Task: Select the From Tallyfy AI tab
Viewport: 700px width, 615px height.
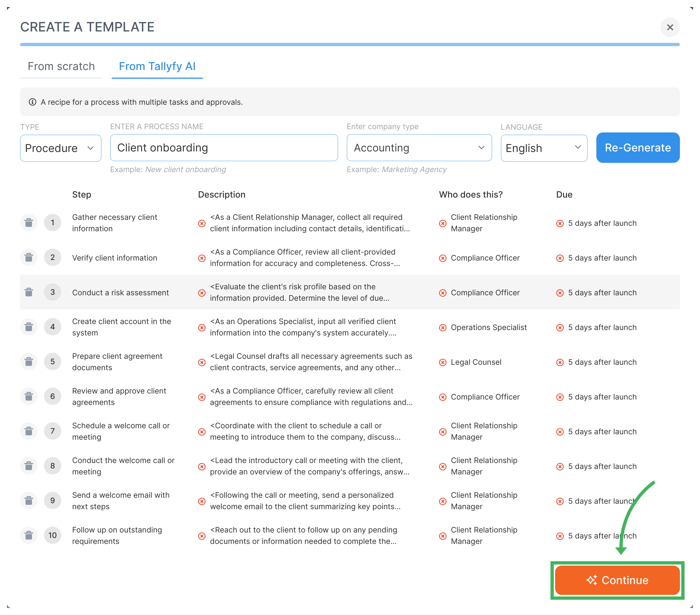Action: tap(157, 66)
